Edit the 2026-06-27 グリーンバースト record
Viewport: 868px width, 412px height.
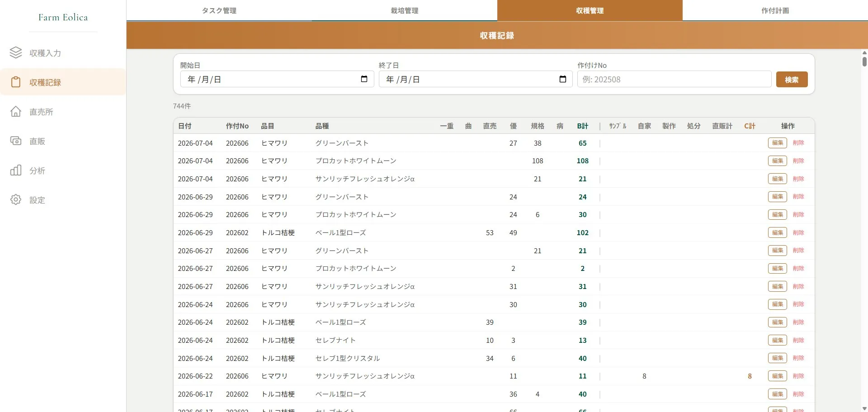click(778, 251)
